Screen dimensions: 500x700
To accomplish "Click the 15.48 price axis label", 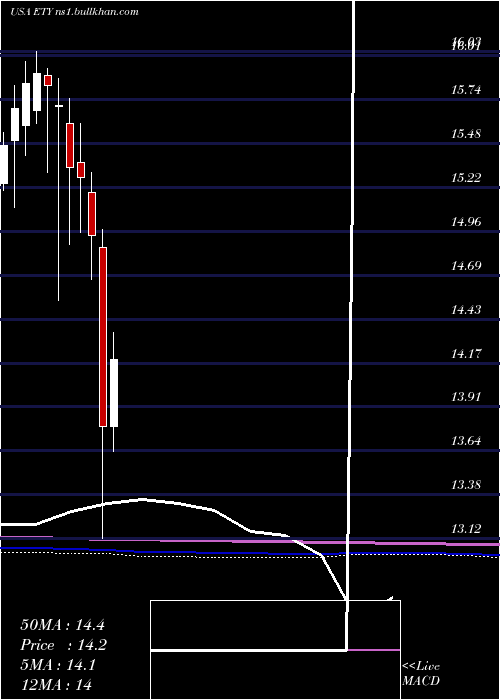I will (466, 133).
